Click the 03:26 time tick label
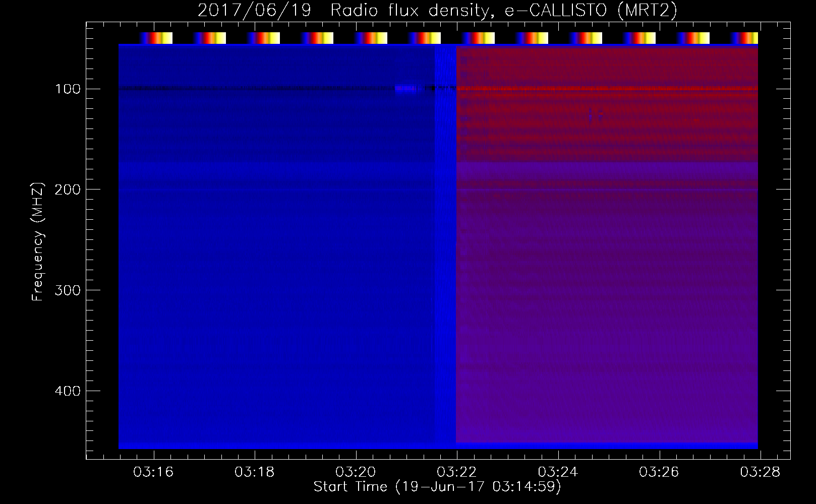This screenshot has width=816, height=504. pyautogui.click(x=659, y=472)
